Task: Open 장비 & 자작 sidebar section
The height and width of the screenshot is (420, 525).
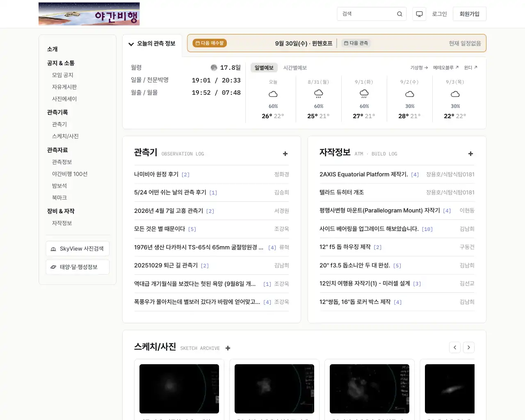Action: coord(61,211)
